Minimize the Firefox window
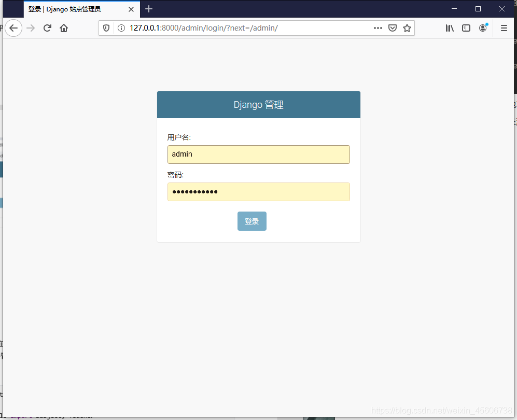 coord(454,9)
